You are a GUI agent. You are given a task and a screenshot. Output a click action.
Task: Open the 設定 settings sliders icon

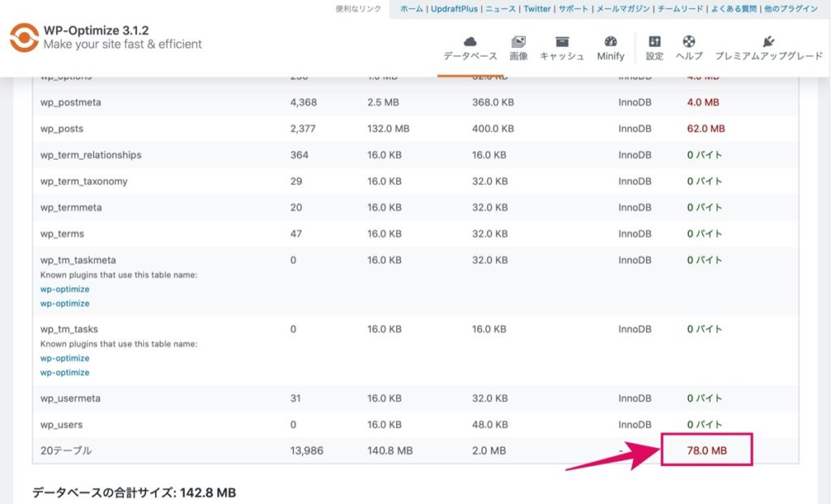[655, 42]
